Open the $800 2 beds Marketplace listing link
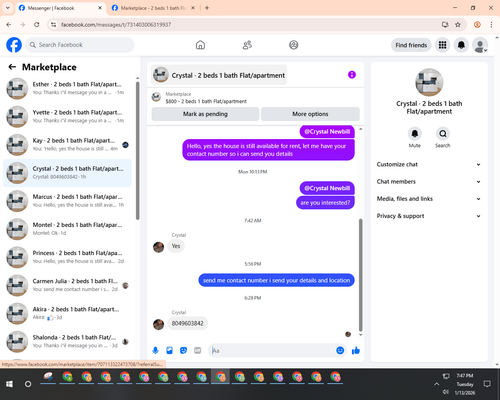500x400 pixels. pos(206,101)
